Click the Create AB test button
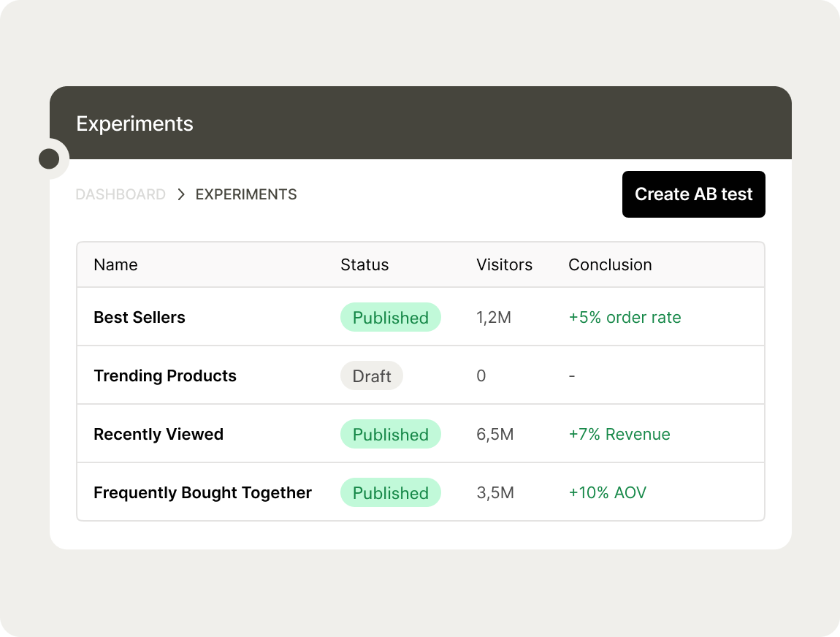 click(693, 194)
